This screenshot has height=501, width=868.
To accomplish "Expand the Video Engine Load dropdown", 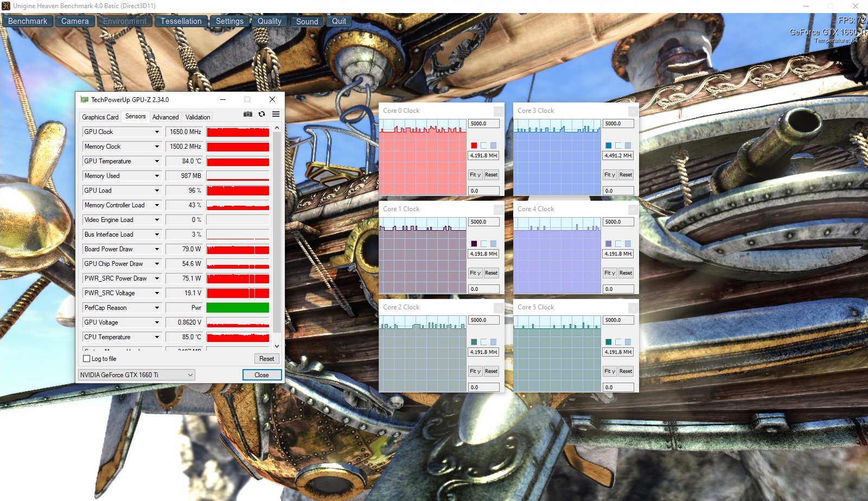I will [x=157, y=220].
